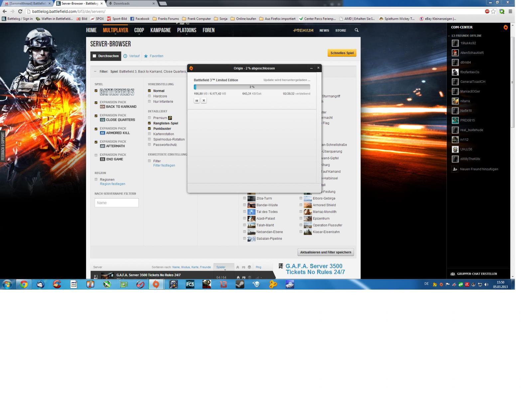
Task: Enable Passwortschutz checkbox
Action: click(x=149, y=145)
